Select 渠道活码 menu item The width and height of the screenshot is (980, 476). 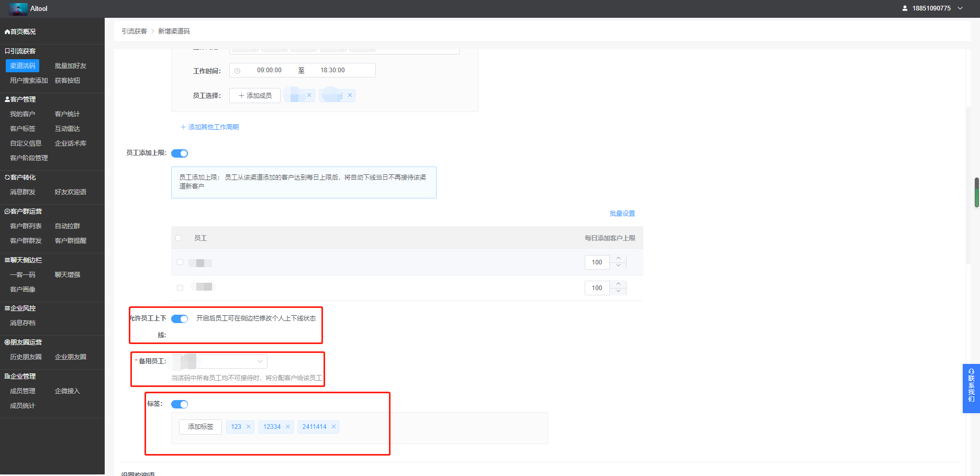[23, 66]
